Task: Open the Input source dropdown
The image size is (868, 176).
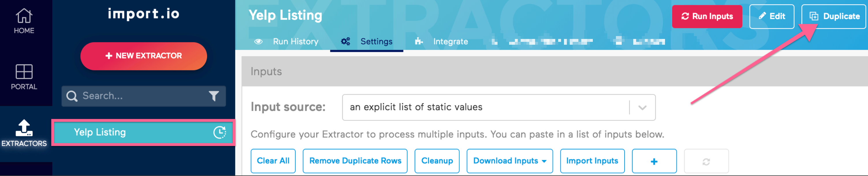Action: [642, 107]
